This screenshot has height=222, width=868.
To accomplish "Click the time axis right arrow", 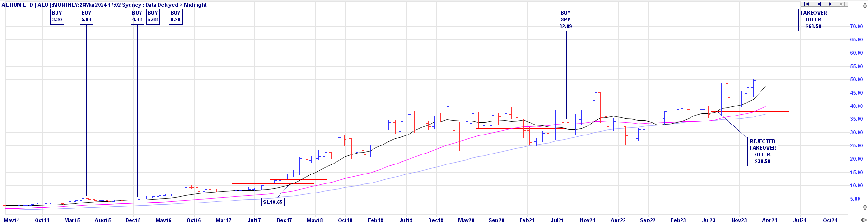I will [864, 220].
